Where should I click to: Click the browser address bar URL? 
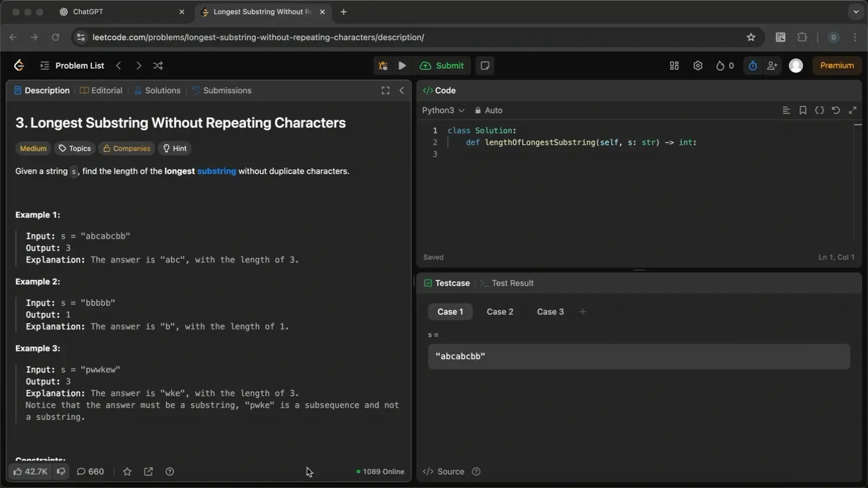pos(258,37)
